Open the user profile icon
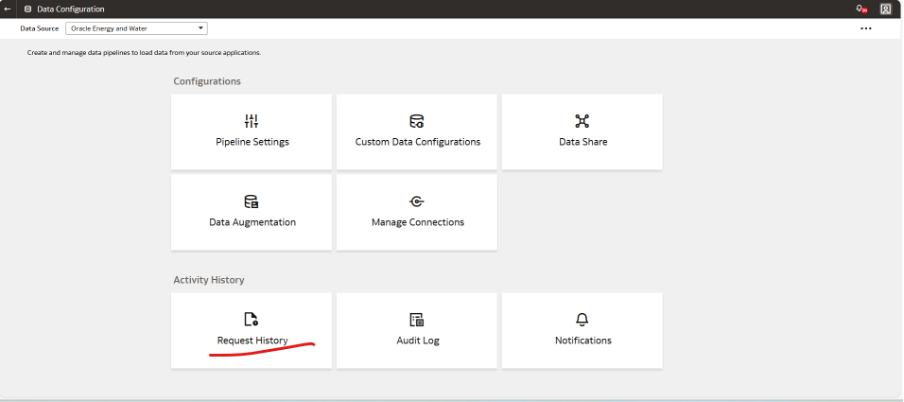904x402 pixels. point(886,9)
